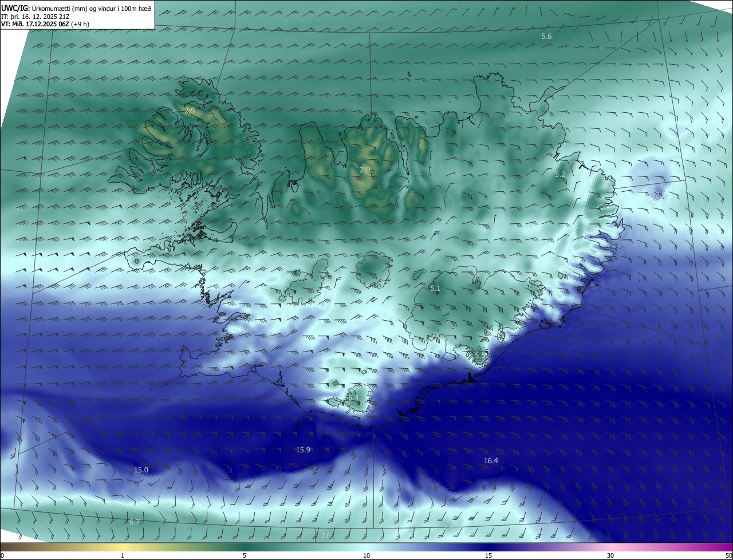Click the 7.6 value label above the colorbar
The height and width of the screenshot is (560, 733).
coord(326,536)
